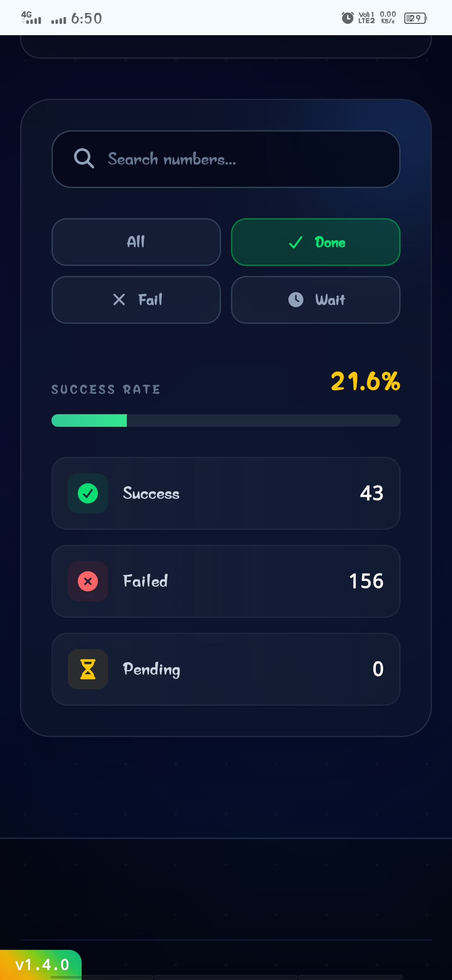The image size is (452, 980).
Task: Click the 21.6% success rate value
Action: pyautogui.click(x=365, y=382)
